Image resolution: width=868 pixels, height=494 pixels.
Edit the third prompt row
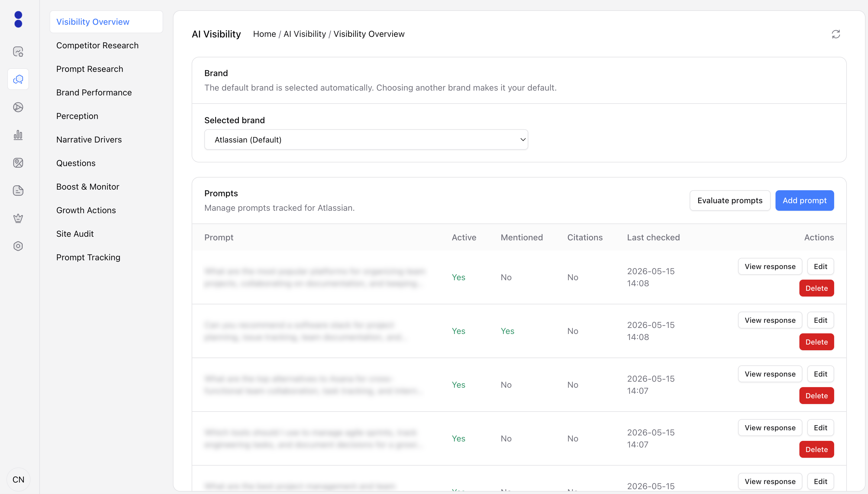821,374
